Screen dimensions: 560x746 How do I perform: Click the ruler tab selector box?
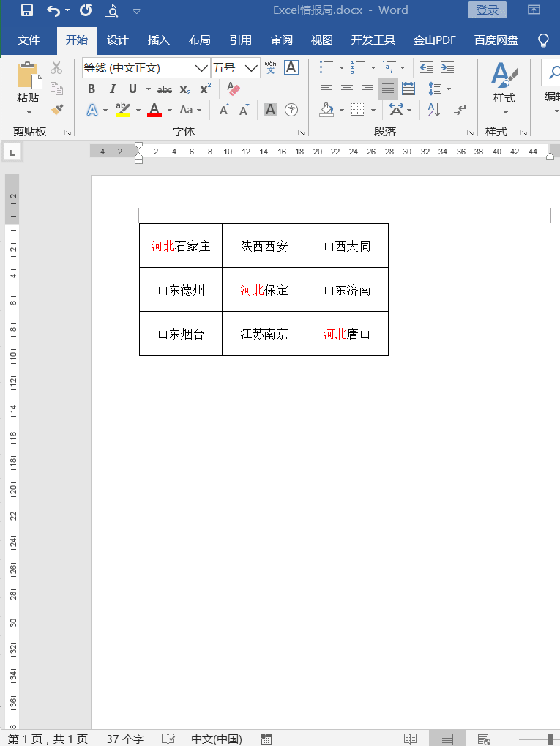pyautogui.click(x=12, y=152)
